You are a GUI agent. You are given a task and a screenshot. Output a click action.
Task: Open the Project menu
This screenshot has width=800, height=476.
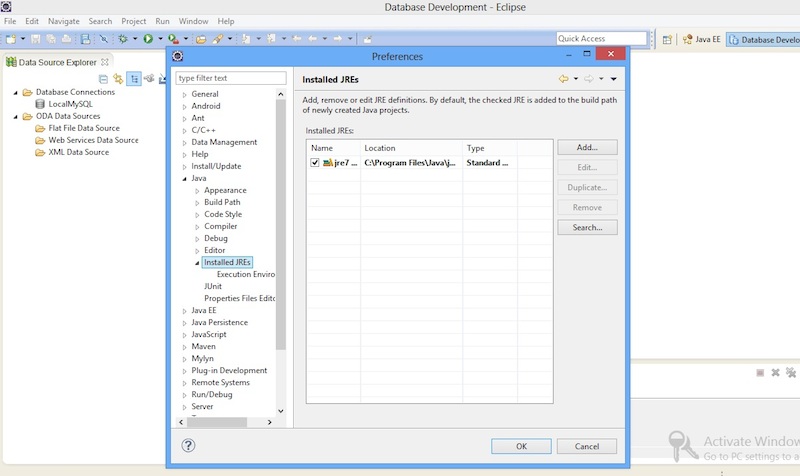(x=134, y=21)
